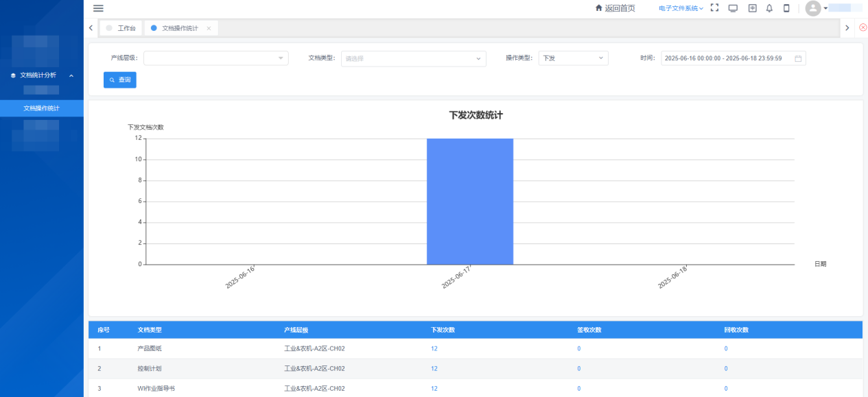Toggle the hamburger sidebar collapse icon
Screen dimensions: 868x397
[x=98, y=8]
